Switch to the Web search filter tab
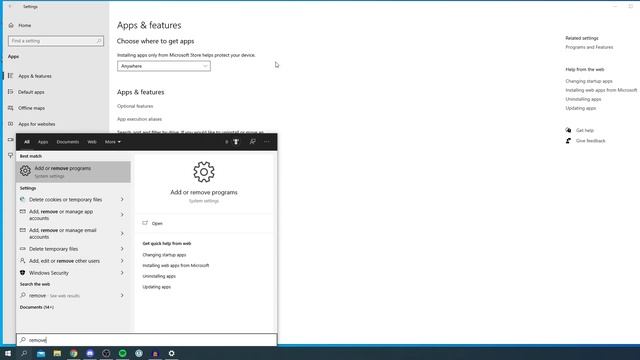 coord(92,142)
